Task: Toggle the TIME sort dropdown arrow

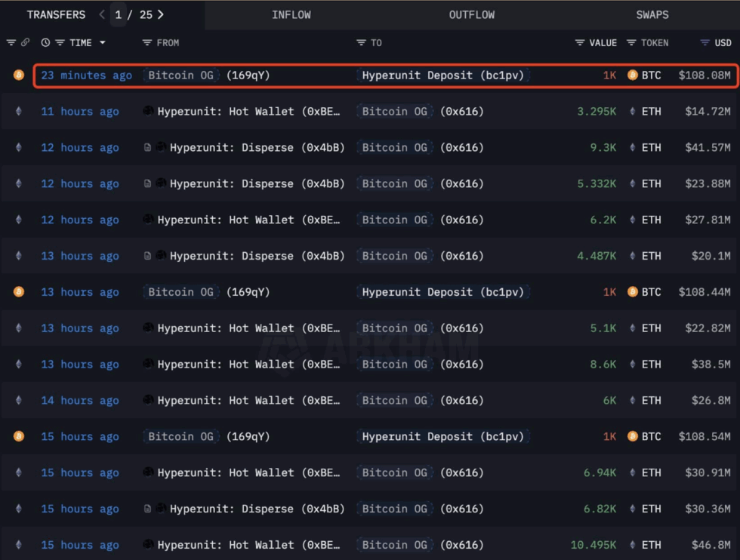Action: click(103, 42)
